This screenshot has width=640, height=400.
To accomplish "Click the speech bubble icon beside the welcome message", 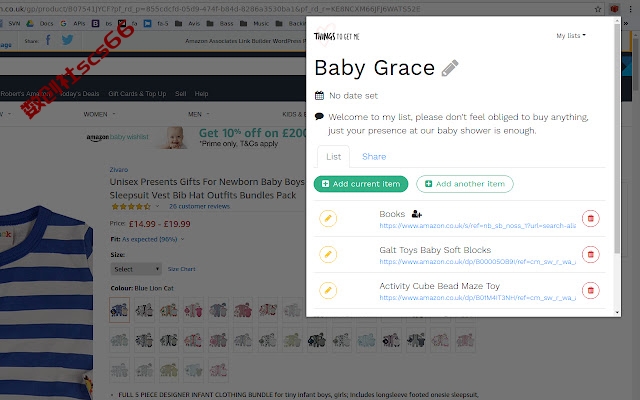I will pos(319,117).
